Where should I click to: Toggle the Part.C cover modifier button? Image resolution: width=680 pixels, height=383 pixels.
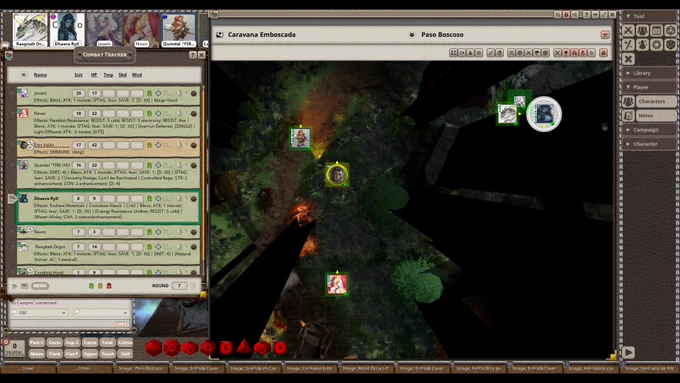[x=37, y=342]
